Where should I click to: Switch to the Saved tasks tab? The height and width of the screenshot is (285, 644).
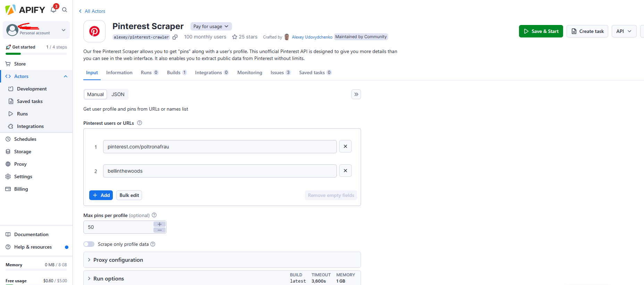(x=315, y=72)
